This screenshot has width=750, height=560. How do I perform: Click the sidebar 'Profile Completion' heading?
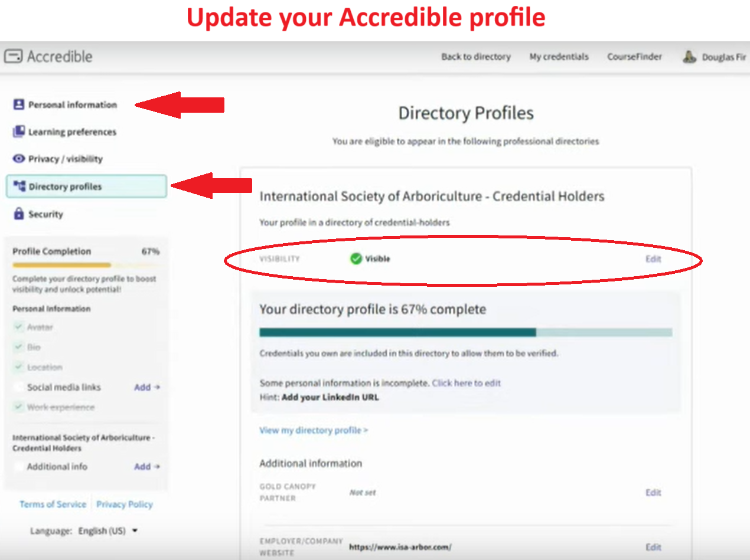tap(52, 251)
